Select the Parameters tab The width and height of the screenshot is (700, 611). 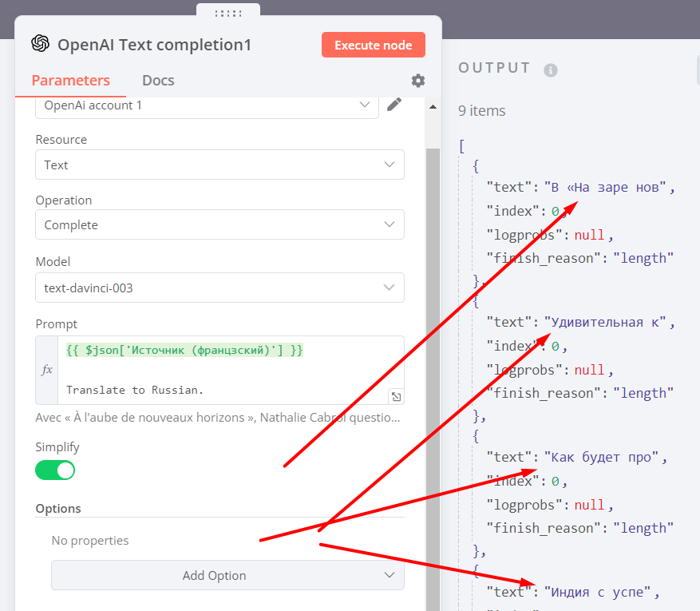(71, 81)
